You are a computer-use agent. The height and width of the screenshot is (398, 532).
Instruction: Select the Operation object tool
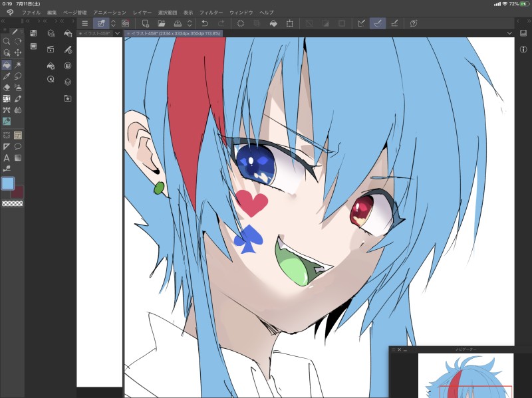[6, 53]
